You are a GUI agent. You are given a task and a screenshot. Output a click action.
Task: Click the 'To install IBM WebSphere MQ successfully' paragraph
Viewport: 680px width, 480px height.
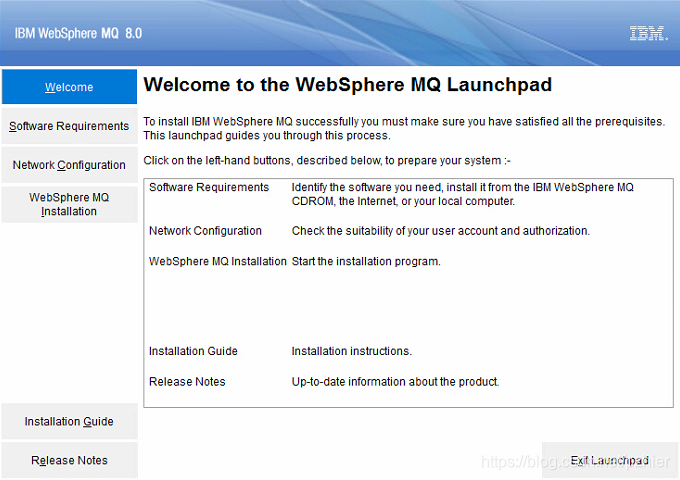point(404,128)
